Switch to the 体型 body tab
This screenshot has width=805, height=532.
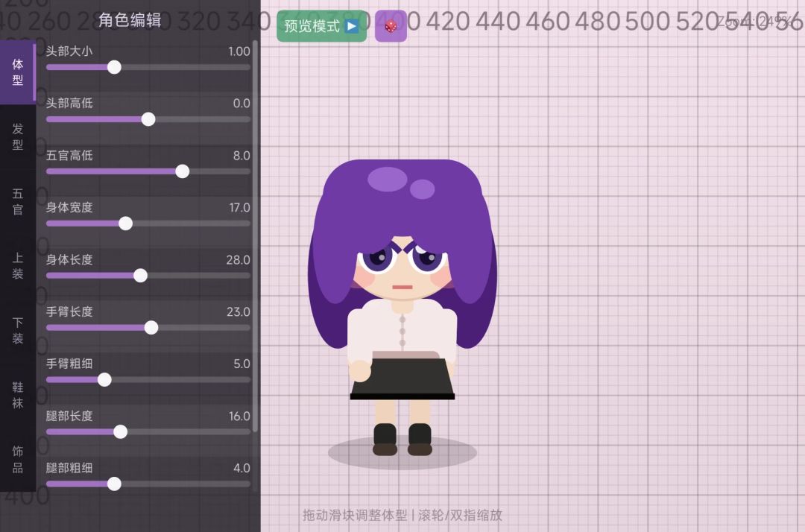[x=18, y=72]
